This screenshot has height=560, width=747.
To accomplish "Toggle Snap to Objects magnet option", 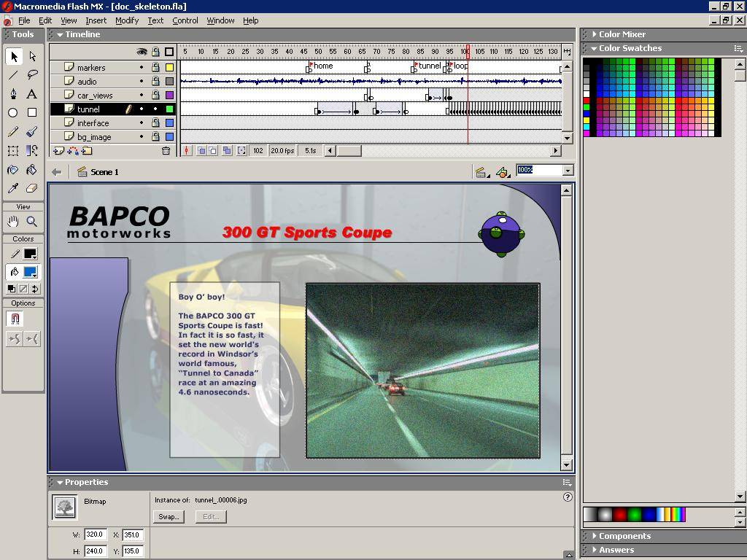I will tap(15, 319).
